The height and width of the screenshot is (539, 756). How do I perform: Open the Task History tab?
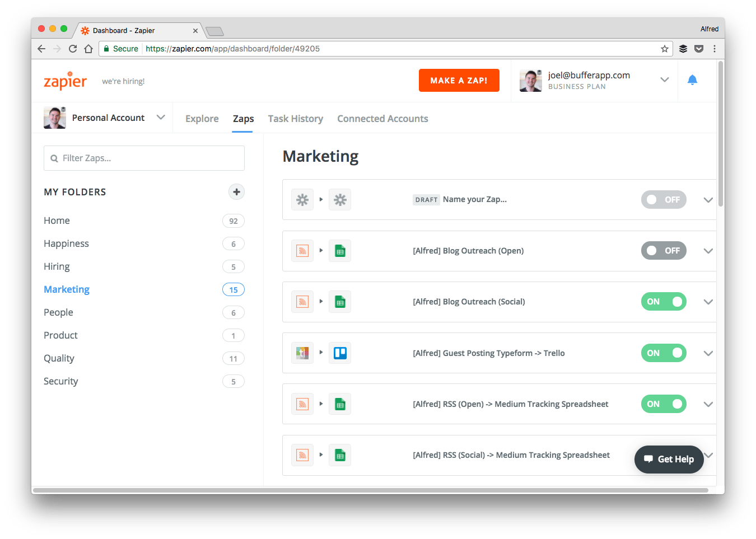point(296,119)
